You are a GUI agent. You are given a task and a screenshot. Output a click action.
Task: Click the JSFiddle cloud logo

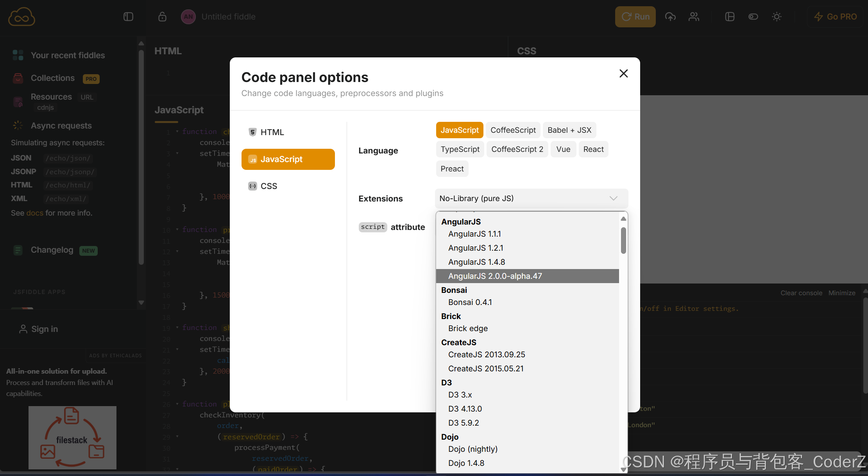[21, 17]
